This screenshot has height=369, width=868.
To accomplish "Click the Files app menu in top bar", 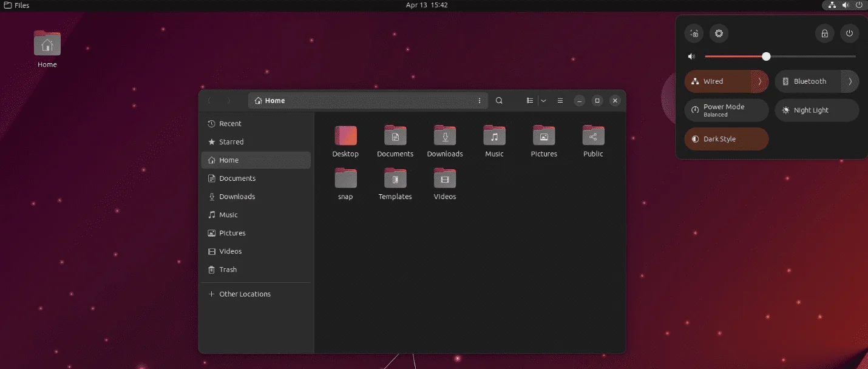I will point(17,5).
